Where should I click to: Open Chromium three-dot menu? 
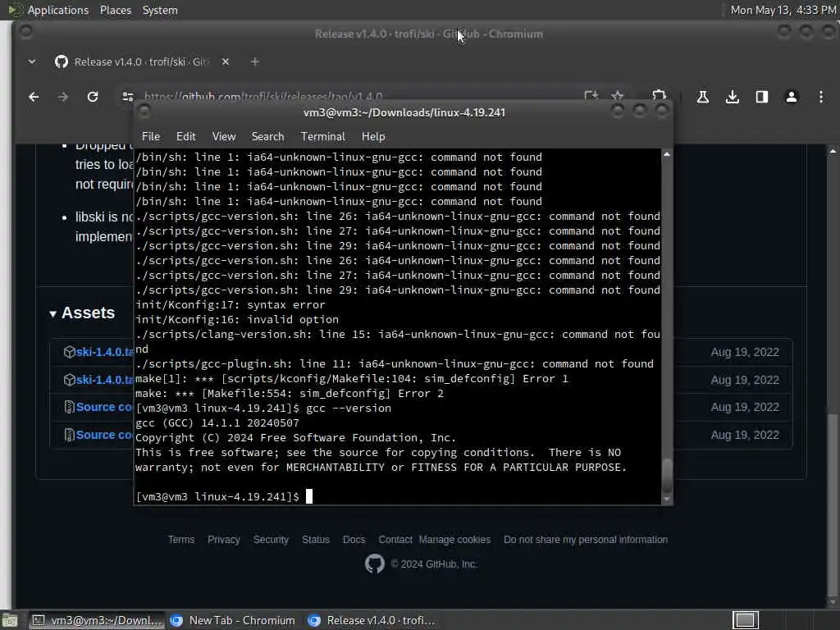820,97
